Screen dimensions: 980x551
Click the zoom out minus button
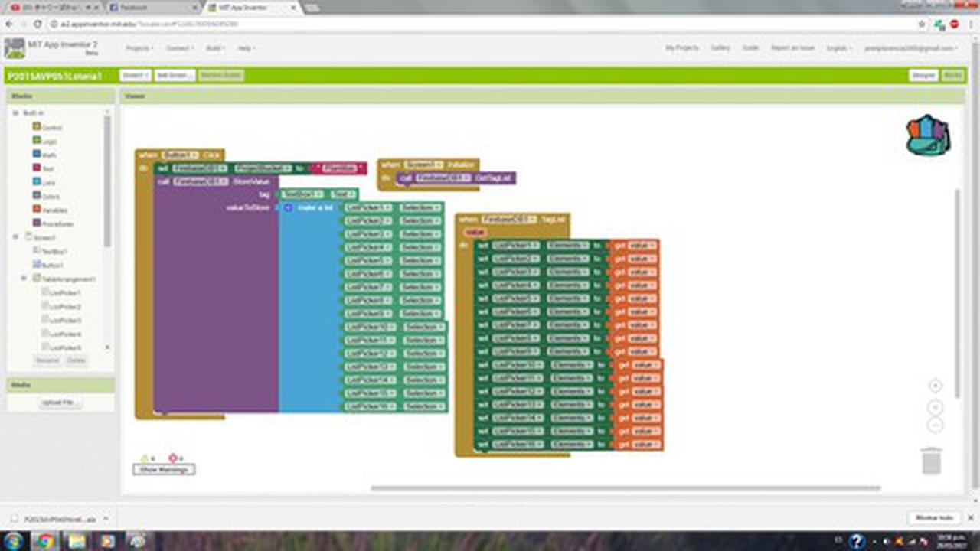[935, 425]
